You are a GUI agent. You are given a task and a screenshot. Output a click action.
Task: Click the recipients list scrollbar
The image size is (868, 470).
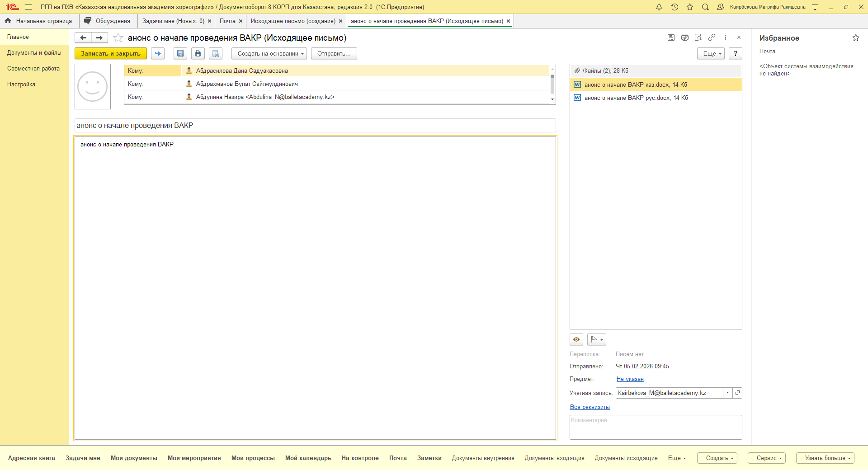(552, 84)
